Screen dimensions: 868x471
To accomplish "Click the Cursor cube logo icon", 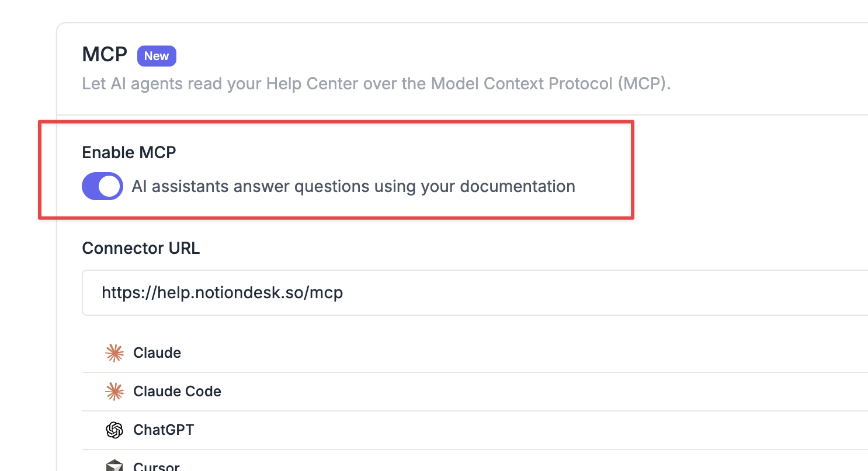I will (114, 466).
